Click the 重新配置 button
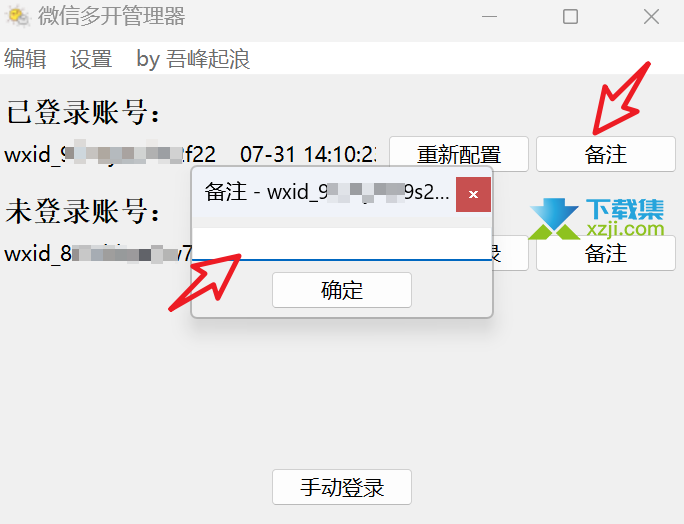 [459, 154]
